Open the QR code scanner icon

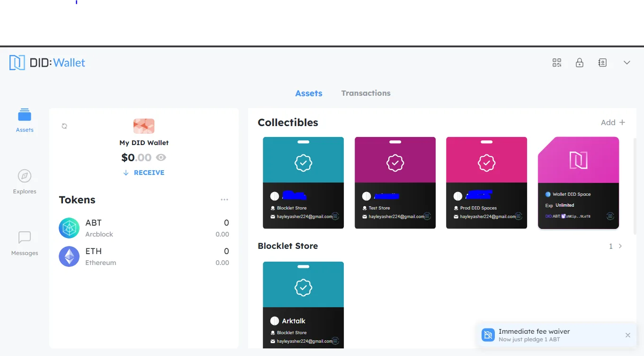[557, 63]
